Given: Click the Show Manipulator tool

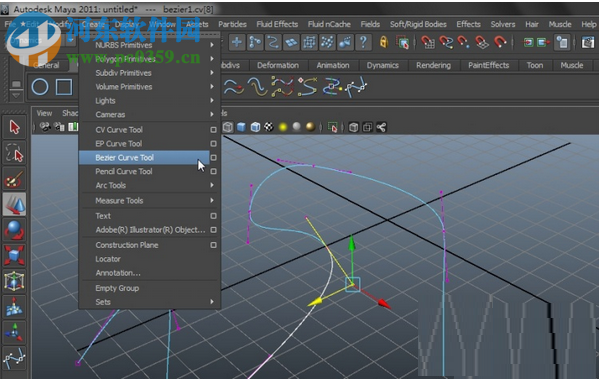Looking at the screenshot, I should [x=15, y=333].
